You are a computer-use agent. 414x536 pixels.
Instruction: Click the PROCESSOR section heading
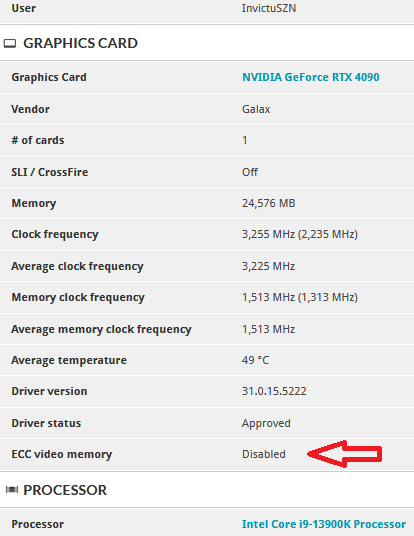(x=65, y=490)
